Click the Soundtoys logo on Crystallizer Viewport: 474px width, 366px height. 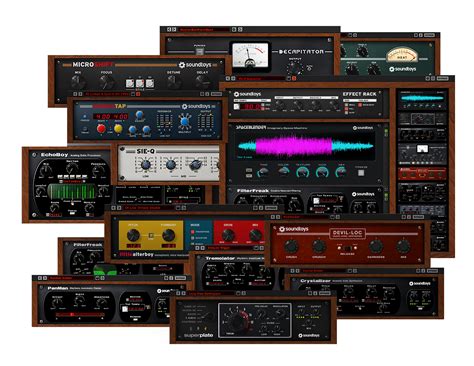420,283
